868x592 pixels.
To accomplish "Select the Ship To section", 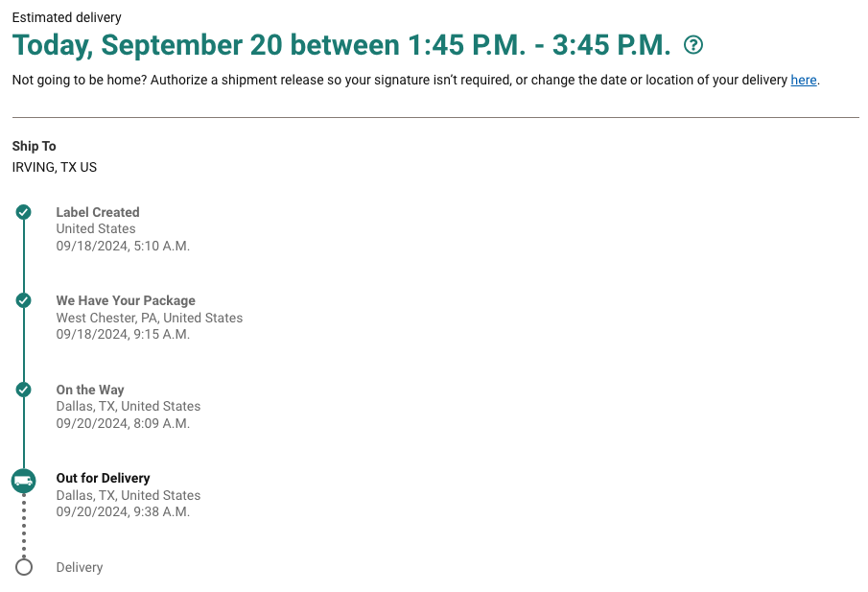I will pyautogui.click(x=34, y=146).
